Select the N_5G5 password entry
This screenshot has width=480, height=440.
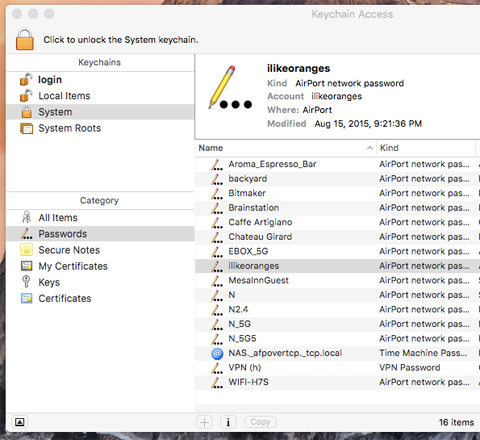(x=337, y=339)
